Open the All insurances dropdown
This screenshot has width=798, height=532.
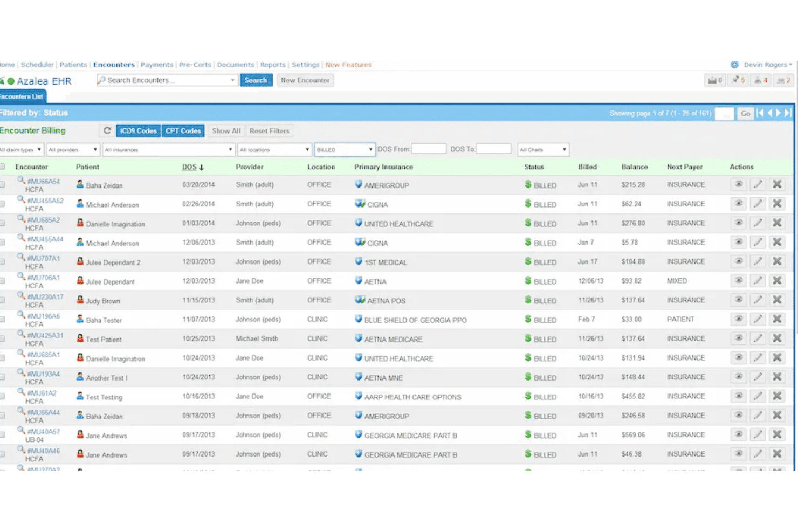[x=169, y=150]
